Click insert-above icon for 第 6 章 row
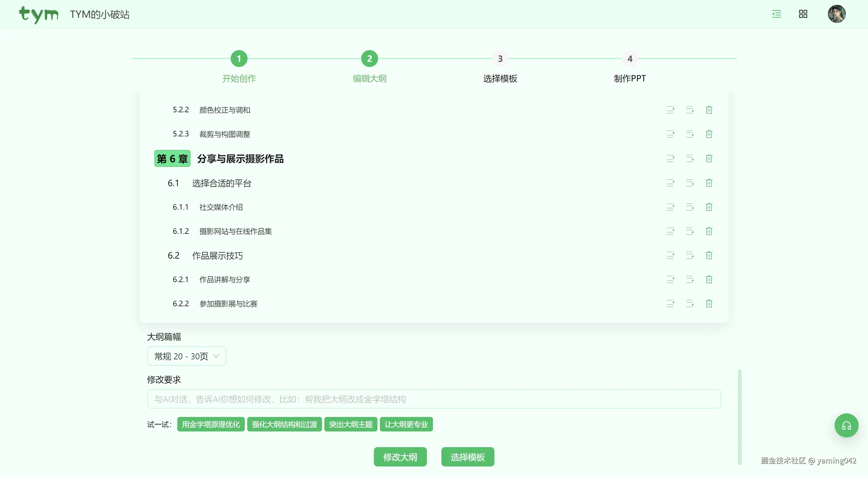868x477 pixels. pyautogui.click(x=670, y=158)
